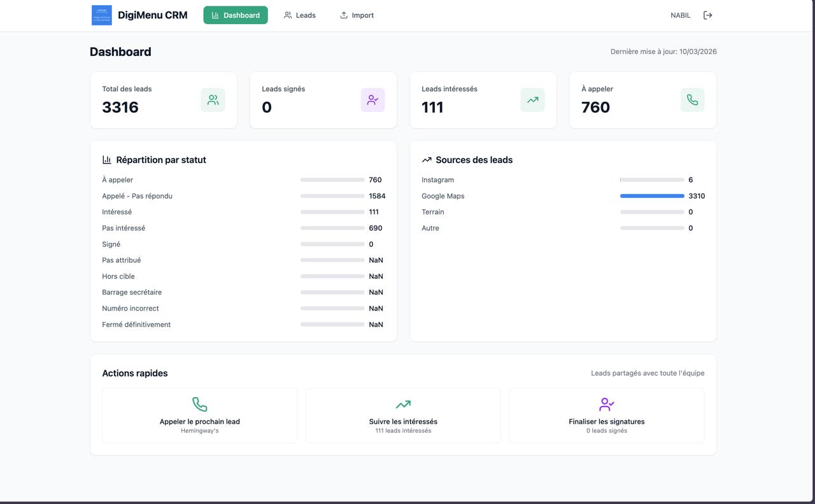Switch to the Import tab
The image size is (815, 504).
pos(357,15)
